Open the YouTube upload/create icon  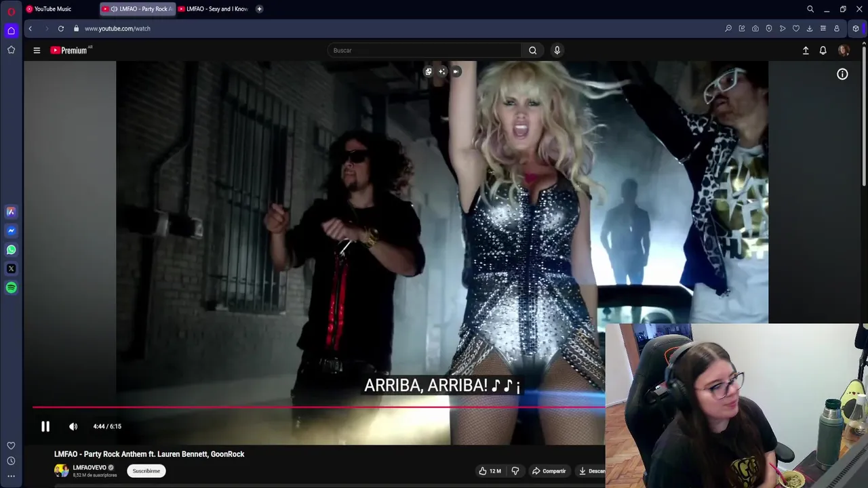click(x=806, y=50)
